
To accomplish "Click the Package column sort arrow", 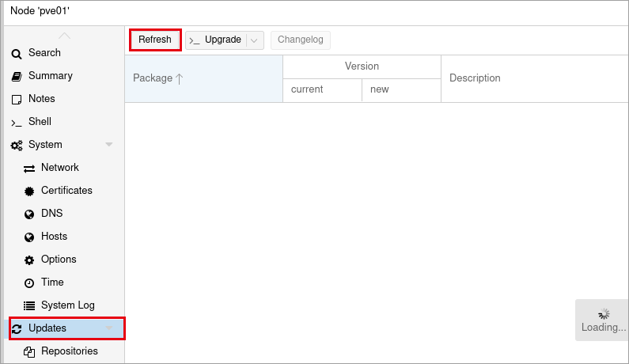I will 180,78.
